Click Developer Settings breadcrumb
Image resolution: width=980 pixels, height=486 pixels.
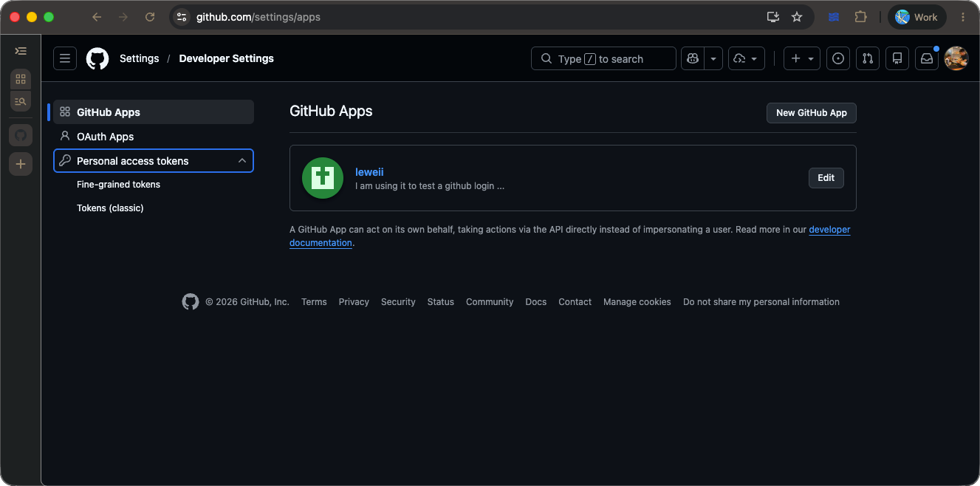point(226,58)
